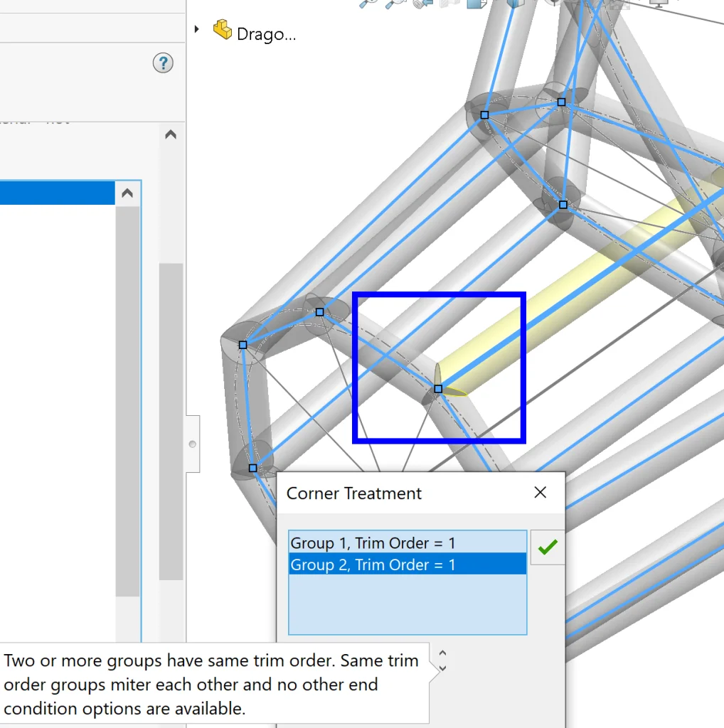Select the leftmost sketch point on frame

coord(243,345)
